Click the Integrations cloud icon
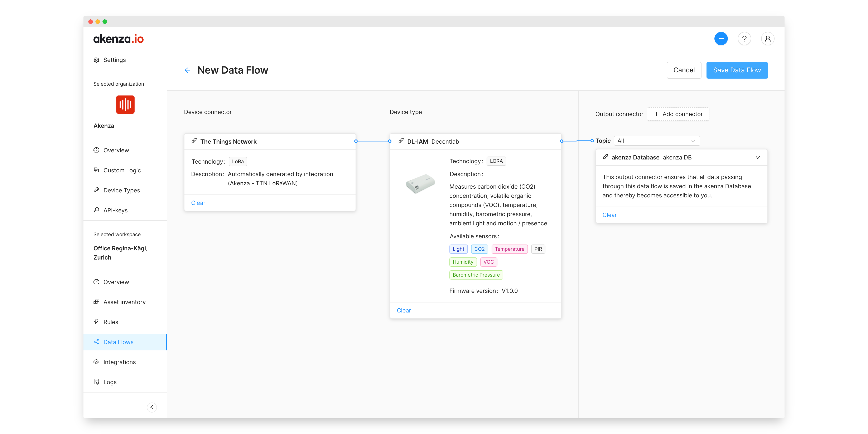The height and width of the screenshot is (434, 868). tap(96, 362)
